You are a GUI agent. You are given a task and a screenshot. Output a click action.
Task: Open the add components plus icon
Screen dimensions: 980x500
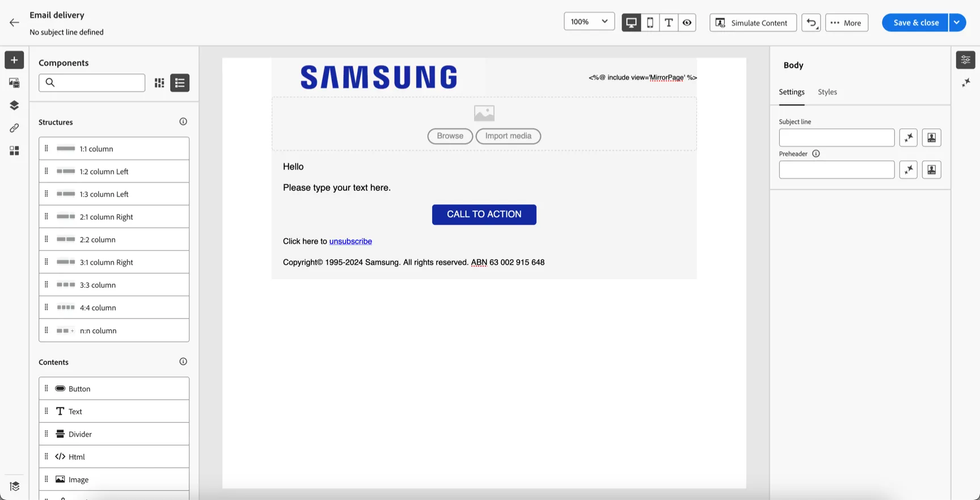[14, 60]
